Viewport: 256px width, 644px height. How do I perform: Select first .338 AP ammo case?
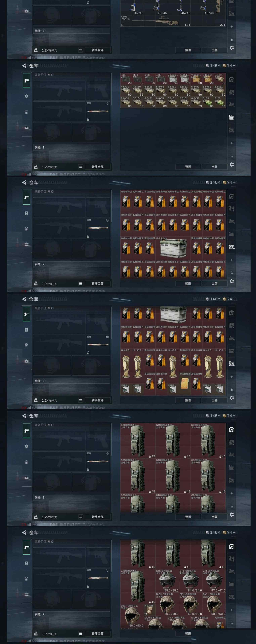(x=126, y=79)
